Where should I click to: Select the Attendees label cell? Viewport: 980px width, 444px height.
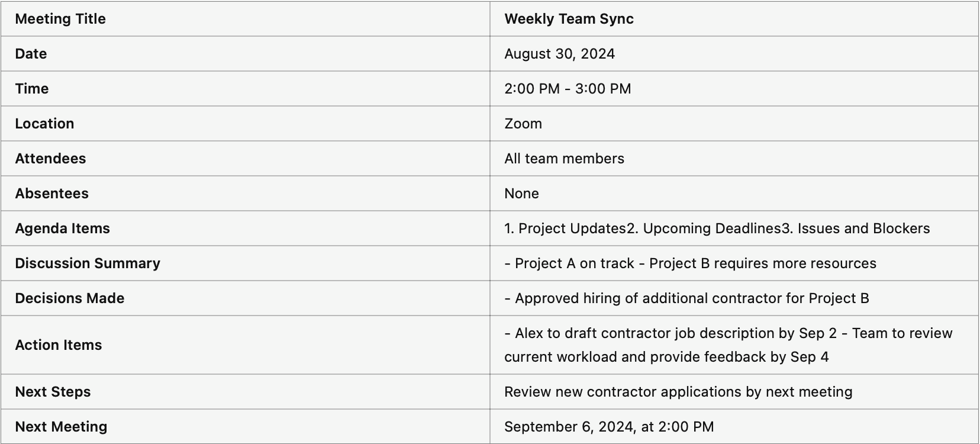(245, 159)
